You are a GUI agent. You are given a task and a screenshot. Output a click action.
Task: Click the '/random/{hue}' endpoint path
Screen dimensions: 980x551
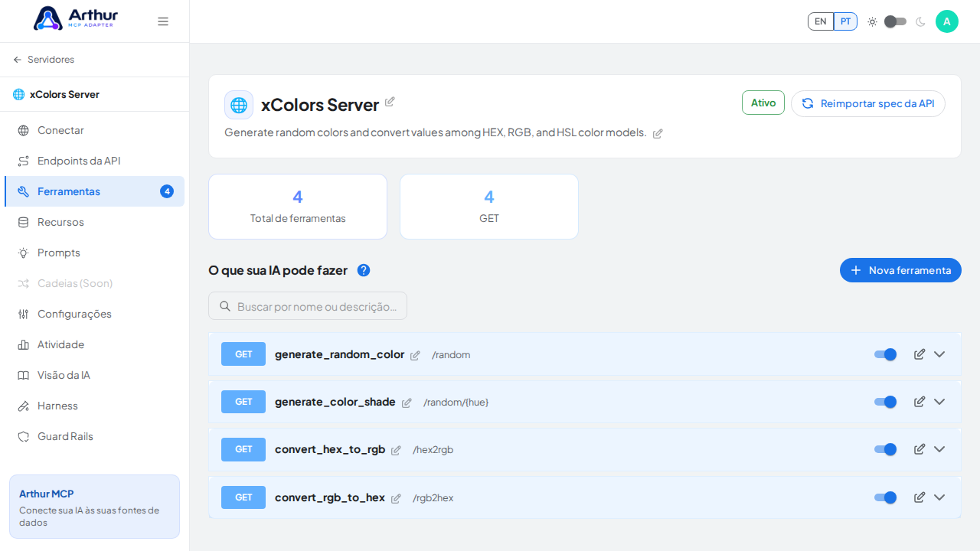tap(456, 403)
